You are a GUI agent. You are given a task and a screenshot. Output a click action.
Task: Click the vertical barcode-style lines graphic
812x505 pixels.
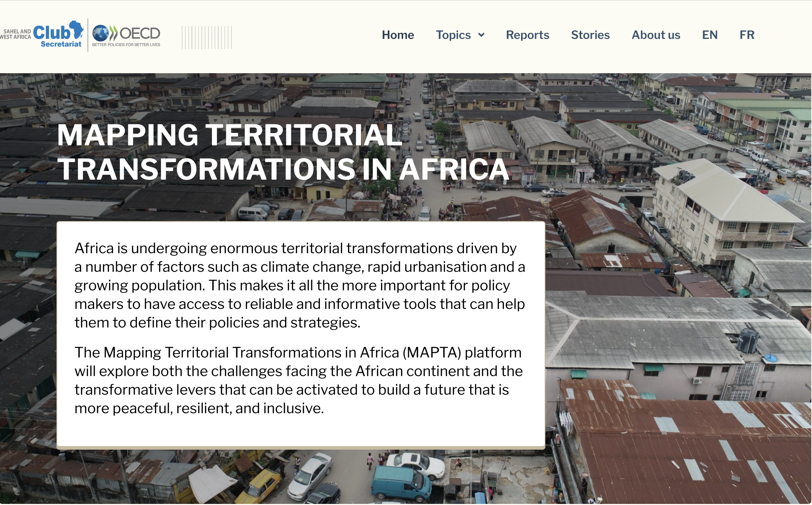[207, 37]
